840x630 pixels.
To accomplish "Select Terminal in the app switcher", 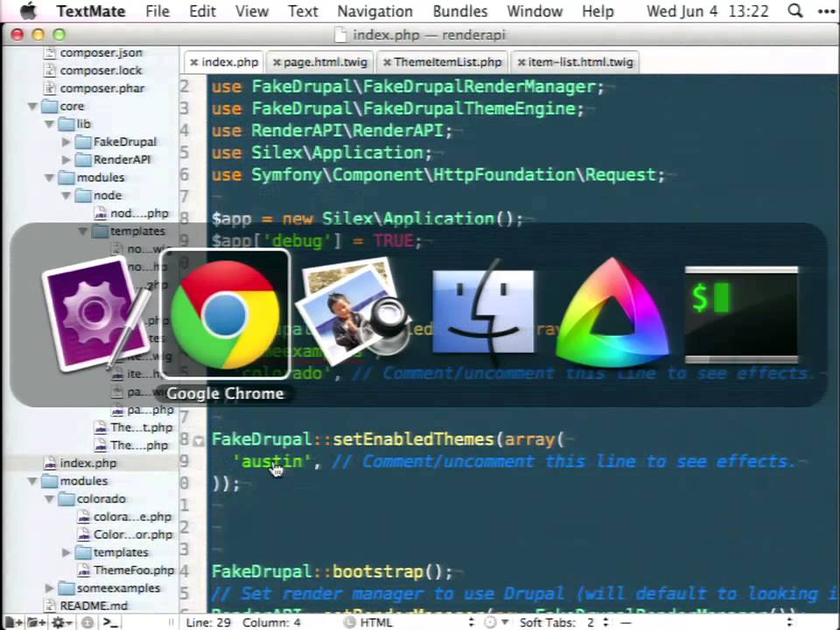I will [741, 315].
